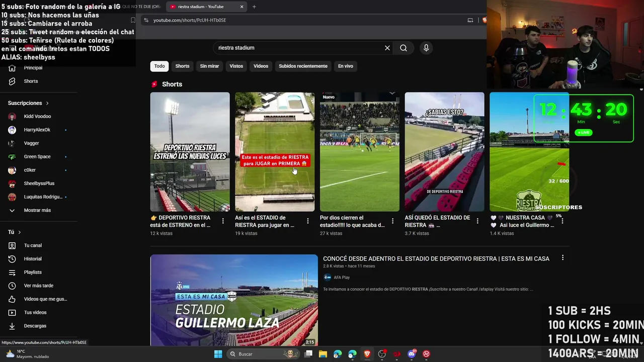Play the 'Nuevo' match footage short

(360, 152)
